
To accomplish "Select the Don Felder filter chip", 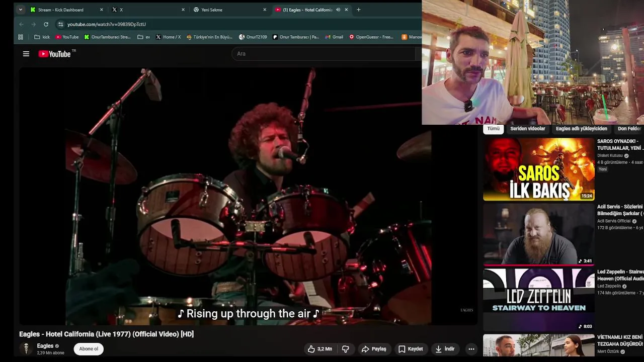I will (629, 129).
